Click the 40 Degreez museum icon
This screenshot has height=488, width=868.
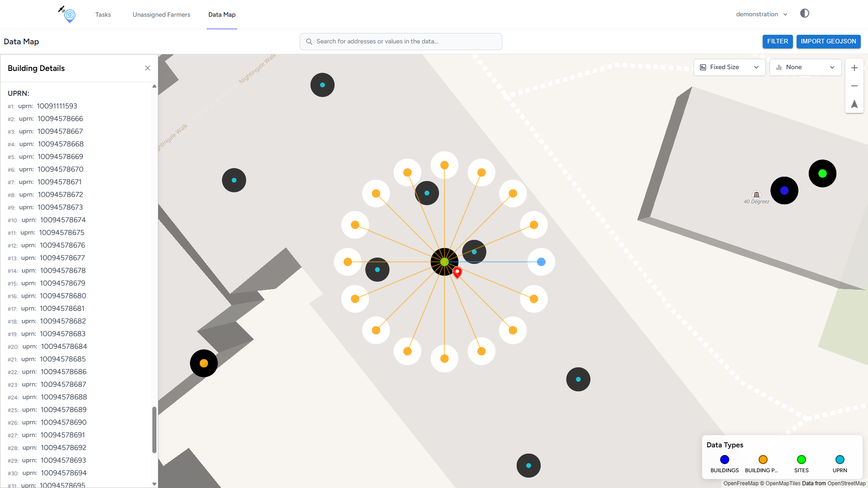pos(756,195)
